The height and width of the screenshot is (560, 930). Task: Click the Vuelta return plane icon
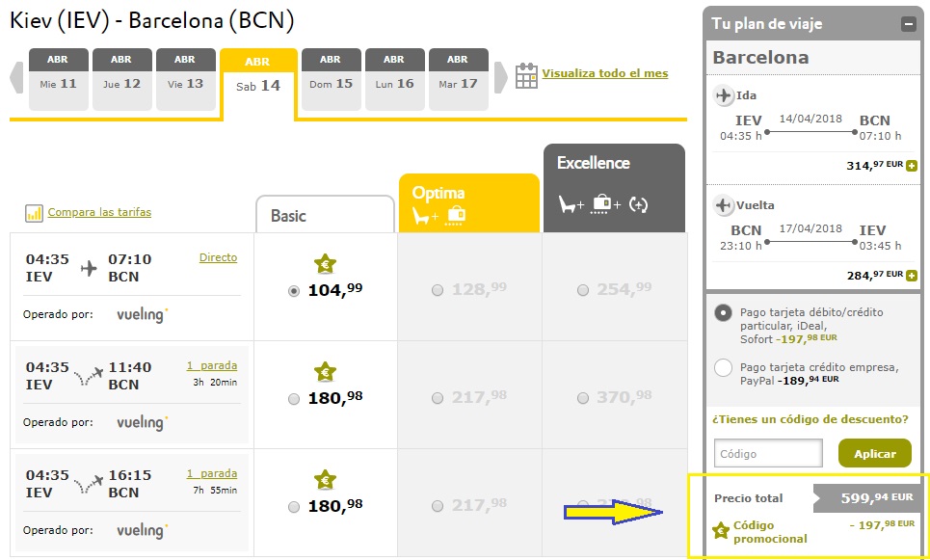[x=723, y=204]
